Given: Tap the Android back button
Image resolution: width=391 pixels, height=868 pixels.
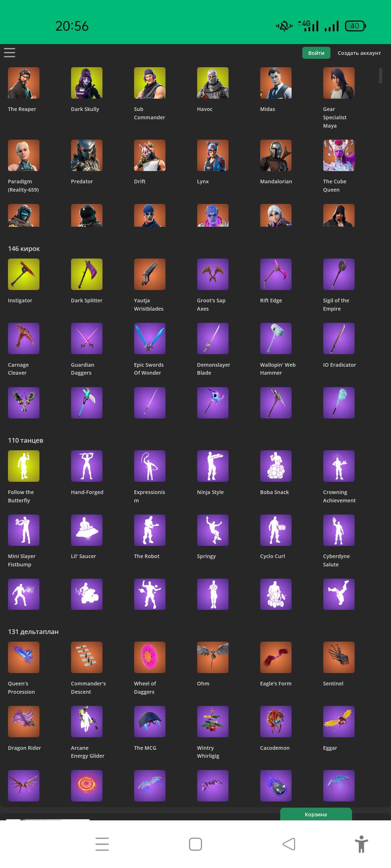Looking at the screenshot, I should [289, 844].
